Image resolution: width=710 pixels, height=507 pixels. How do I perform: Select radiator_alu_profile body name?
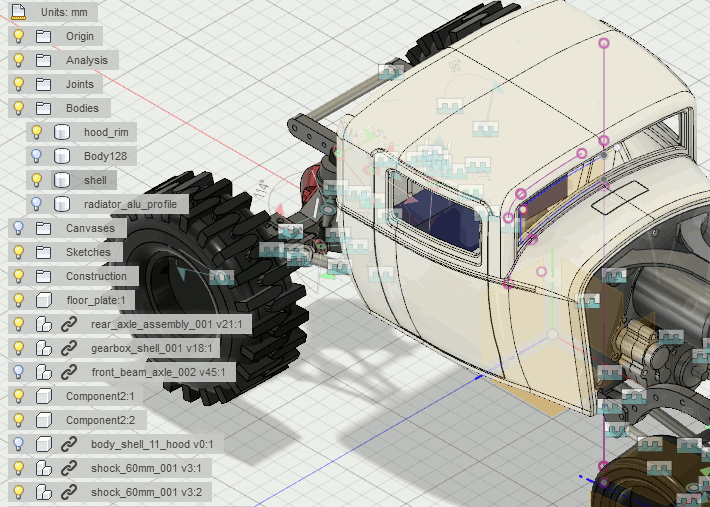130,204
